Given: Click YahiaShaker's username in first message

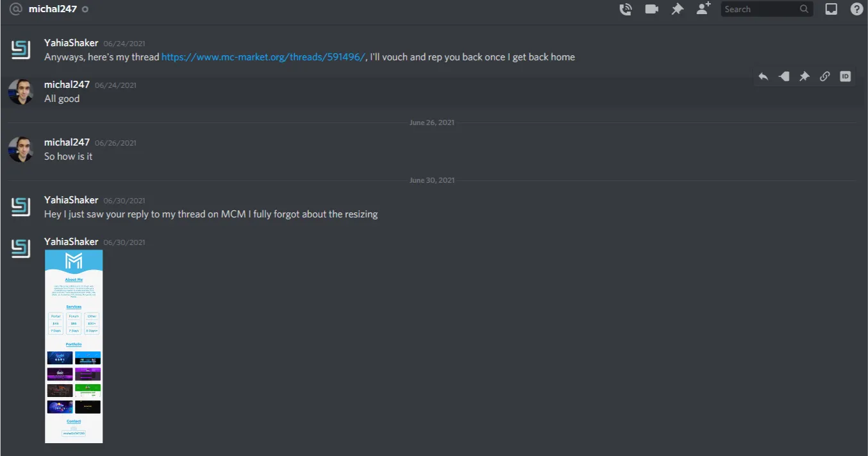Looking at the screenshot, I should pyautogui.click(x=71, y=43).
